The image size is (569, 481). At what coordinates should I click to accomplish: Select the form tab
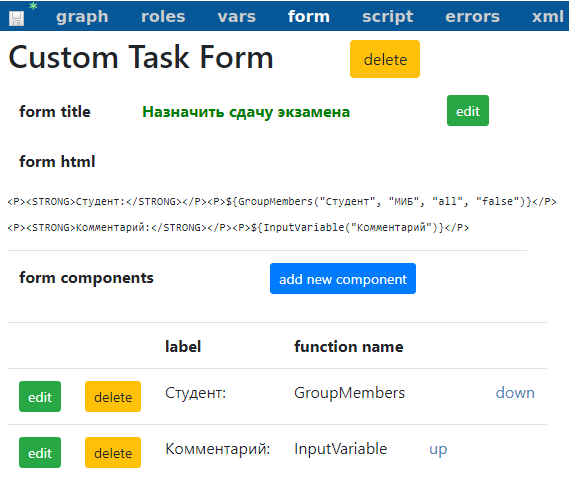pos(309,17)
